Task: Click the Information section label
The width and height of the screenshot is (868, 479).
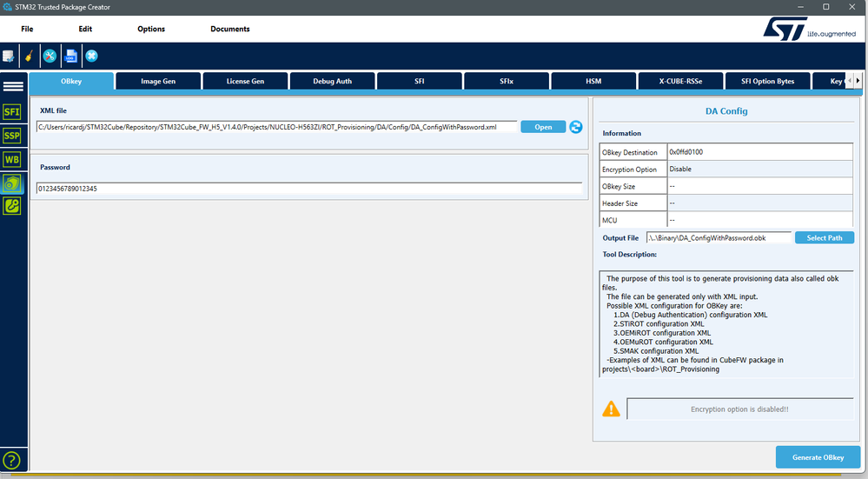Action: [621, 134]
